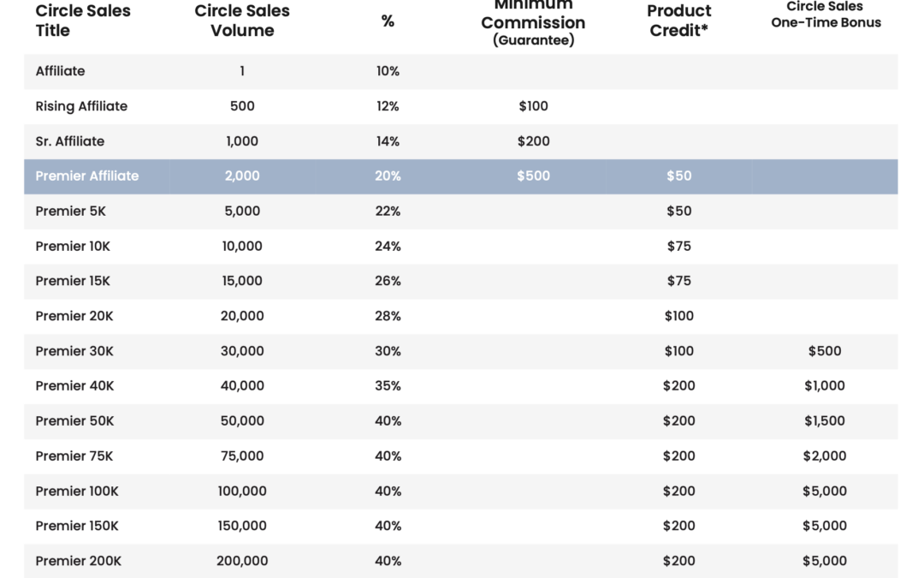Select the Product Credit* column header

click(678, 21)
